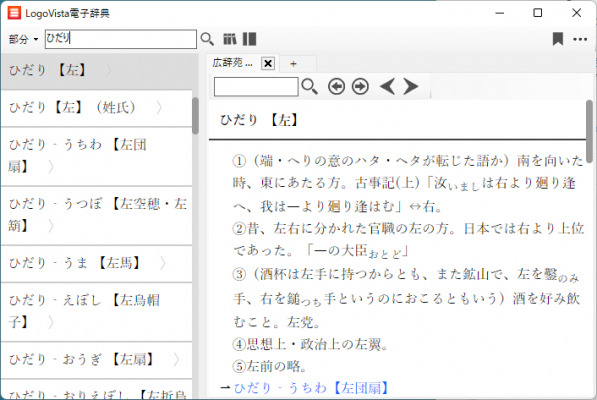
Task: Go forward with the circled right arrow
Action: pyautogui.click(x=360, y=87)
